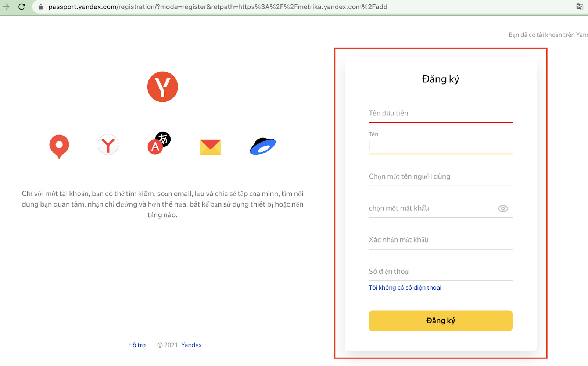588x366 pixels.
Task: Click the 'chọn một mật khẩu' field
Action: coord(432,208)
